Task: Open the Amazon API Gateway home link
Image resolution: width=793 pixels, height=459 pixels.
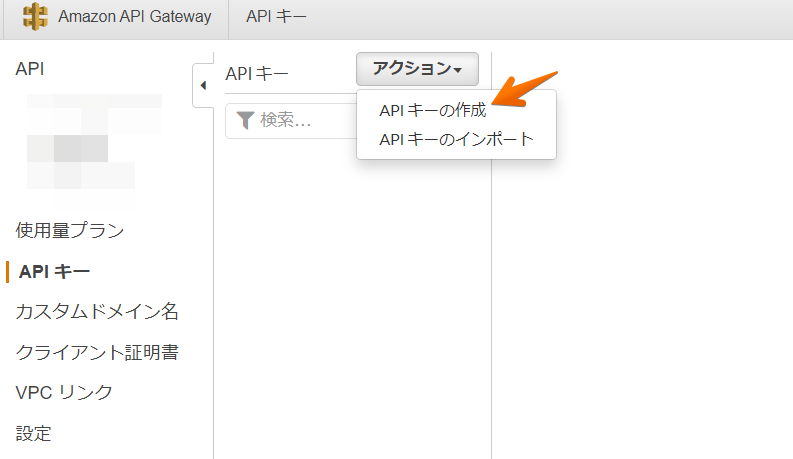Action: pos(135,17)
